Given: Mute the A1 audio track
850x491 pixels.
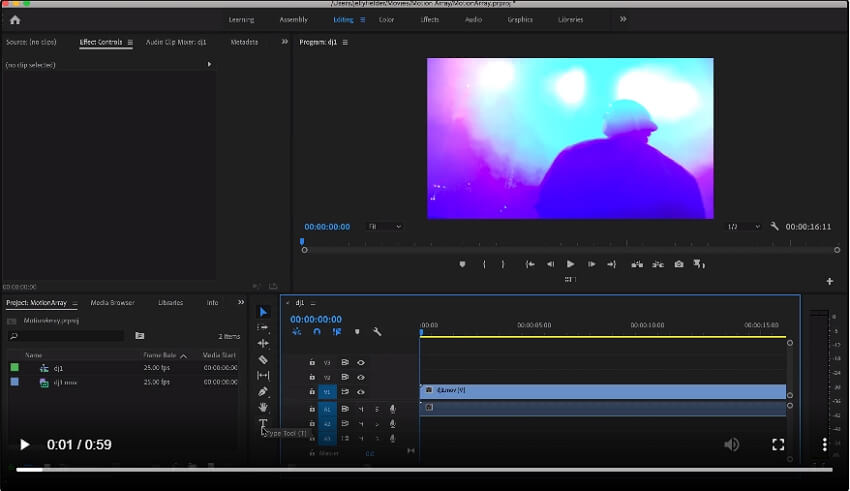Looking at the screenshot, I should pos(361,409).
